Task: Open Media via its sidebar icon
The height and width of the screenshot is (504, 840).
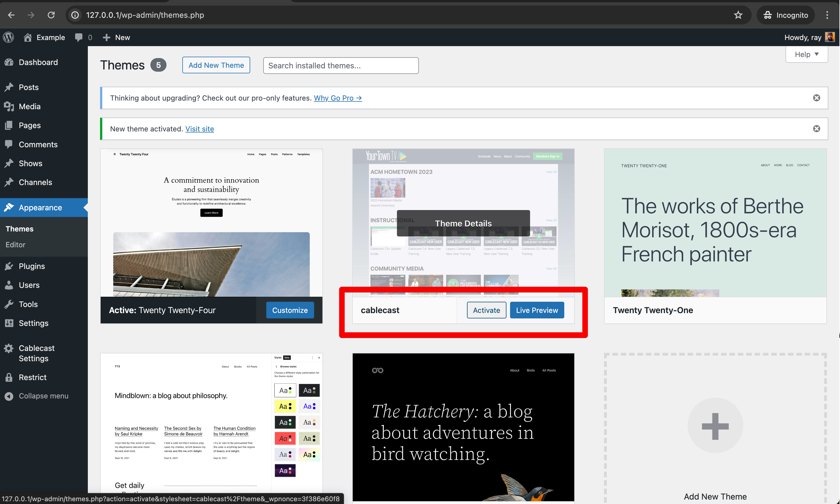Action: [9, 107]
